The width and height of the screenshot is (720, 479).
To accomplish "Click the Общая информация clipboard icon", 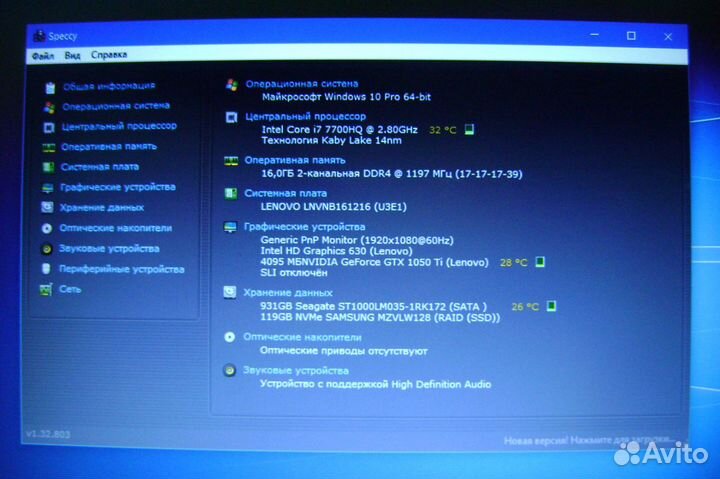I will coord(50,87).
